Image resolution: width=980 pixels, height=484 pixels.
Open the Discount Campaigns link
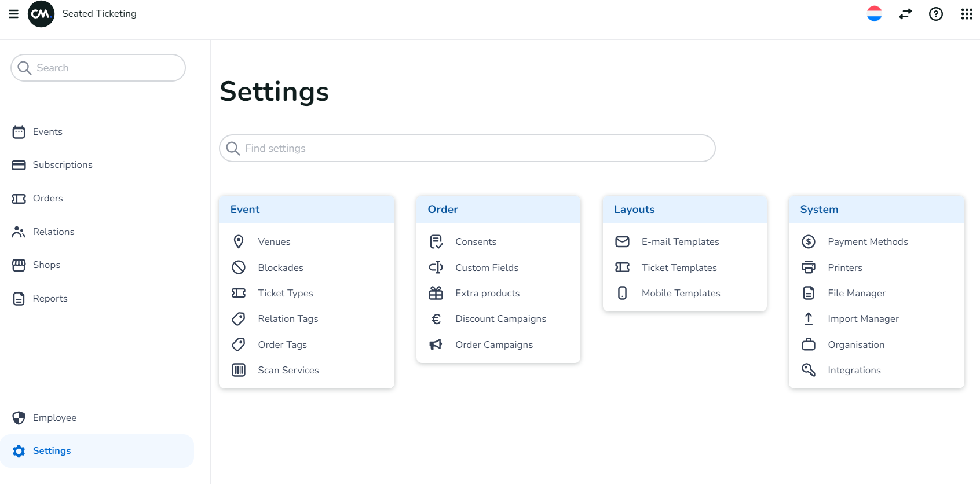click(500, 319)
